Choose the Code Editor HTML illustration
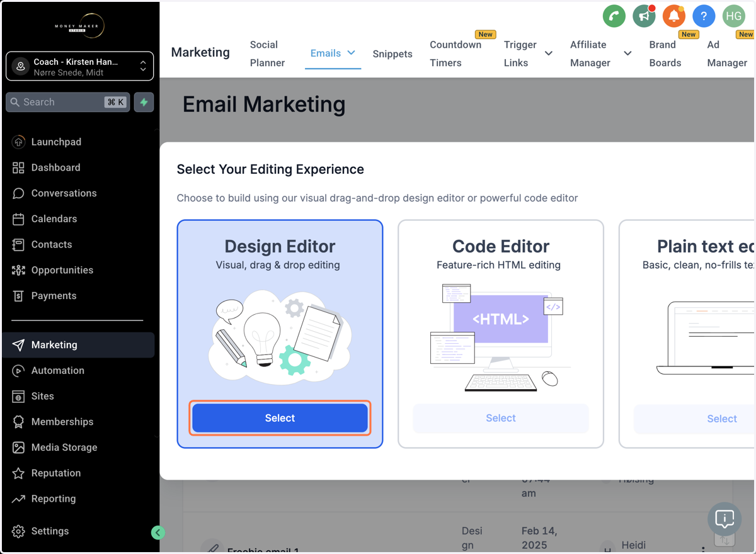Viewport: 756px width, 554px height. click(x=501, y=337)
